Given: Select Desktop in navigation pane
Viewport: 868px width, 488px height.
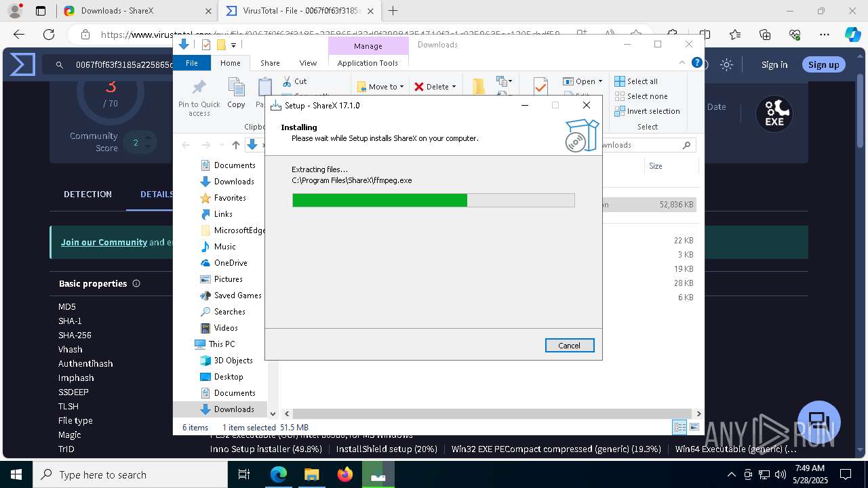Looking at the screenshot, I should click(222, 376).
